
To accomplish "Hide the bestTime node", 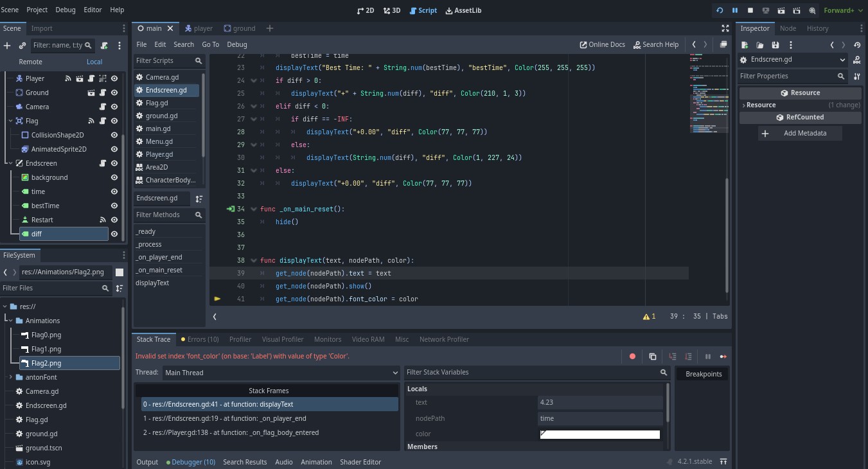I will click(x=114, y=206).
